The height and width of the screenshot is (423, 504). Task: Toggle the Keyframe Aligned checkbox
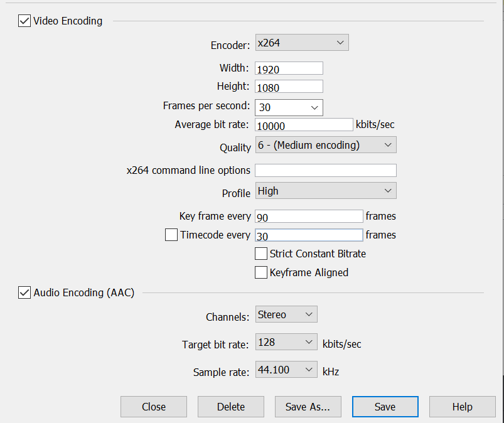pyautogui.click(x=261, y=272)
